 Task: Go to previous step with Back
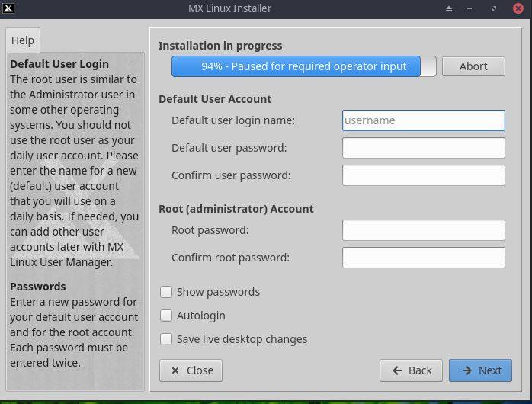pos(411,370)
